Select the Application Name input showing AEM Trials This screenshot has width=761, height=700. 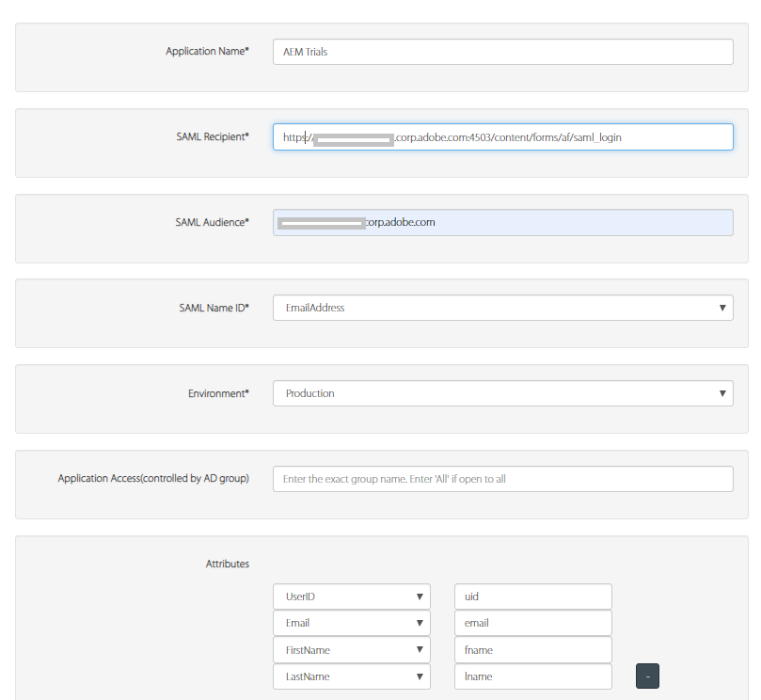[x=502, y=52]
